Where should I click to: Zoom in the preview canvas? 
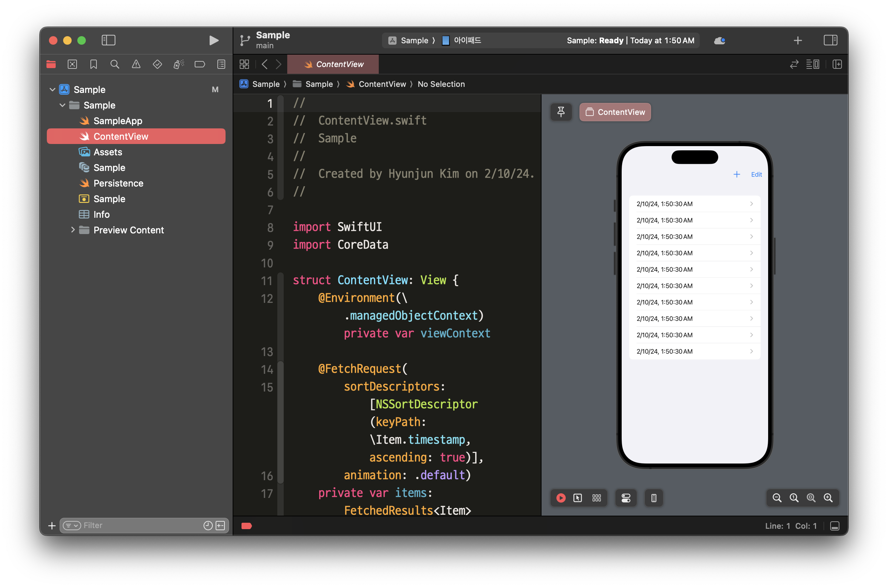point(828,498)
